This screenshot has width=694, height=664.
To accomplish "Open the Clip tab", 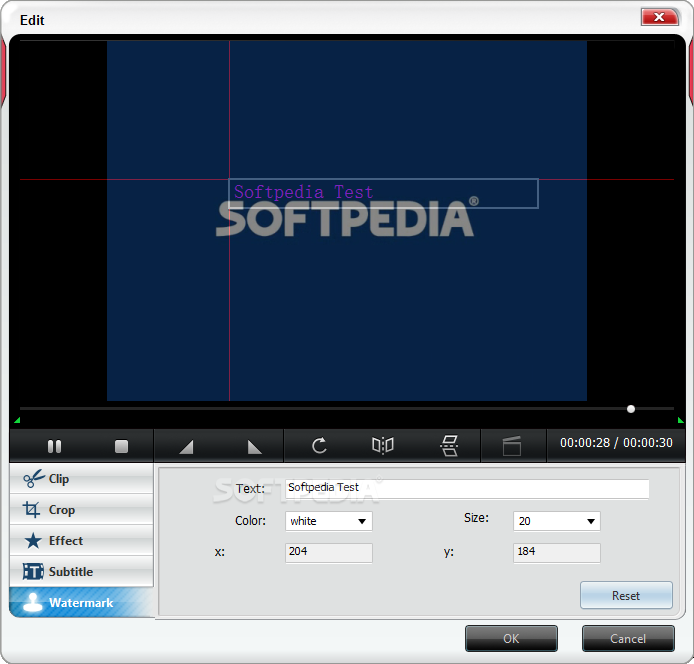I will 81,479.
